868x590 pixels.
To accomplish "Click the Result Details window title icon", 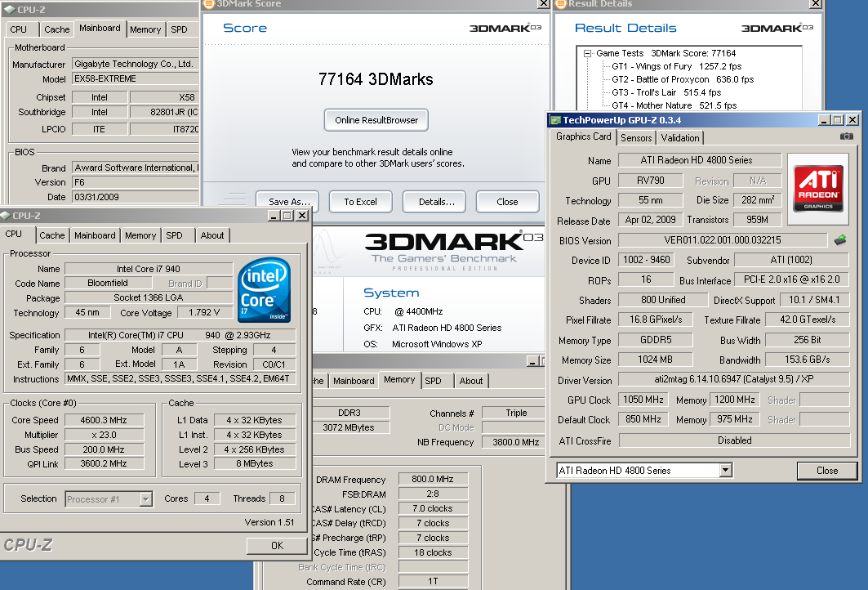I will pyautogui.click(x=561, y=3).
